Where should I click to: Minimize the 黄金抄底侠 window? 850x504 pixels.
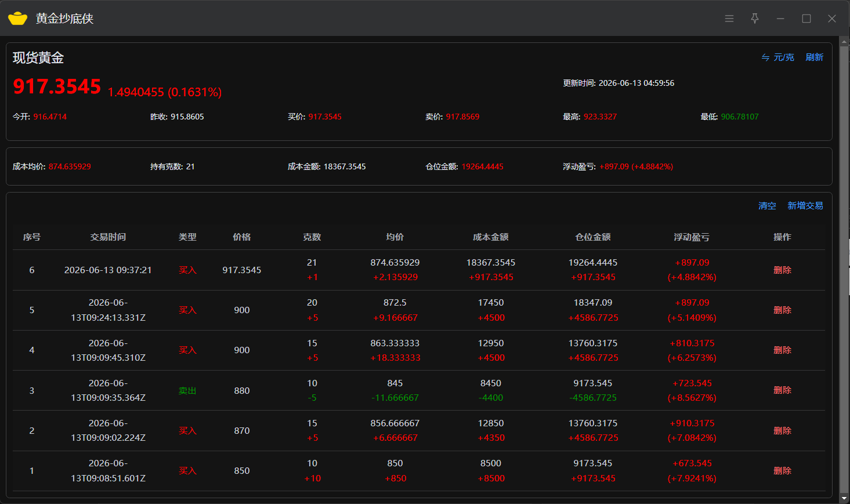click(780, 19)
